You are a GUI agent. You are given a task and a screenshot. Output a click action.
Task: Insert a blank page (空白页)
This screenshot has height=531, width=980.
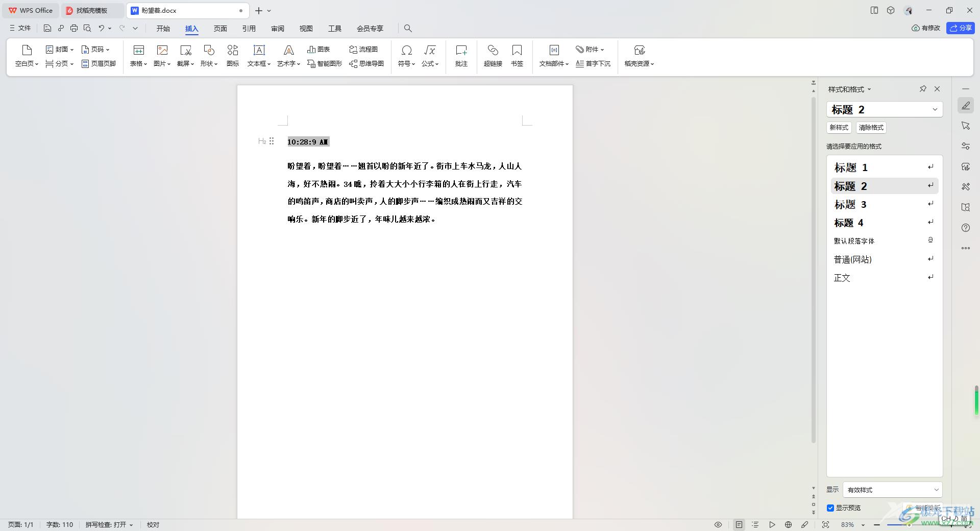click(x=27, y=56)
